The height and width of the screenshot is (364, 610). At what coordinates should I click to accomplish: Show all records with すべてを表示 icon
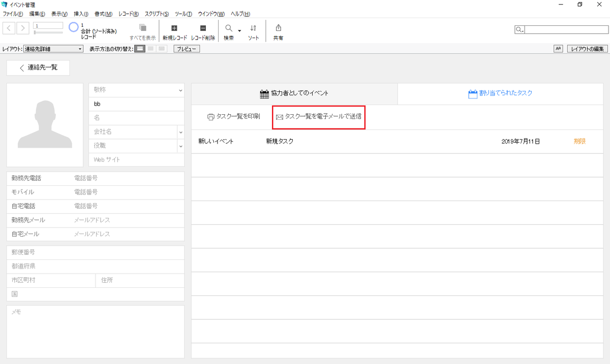pyautogui.click(x=143, y=28)
